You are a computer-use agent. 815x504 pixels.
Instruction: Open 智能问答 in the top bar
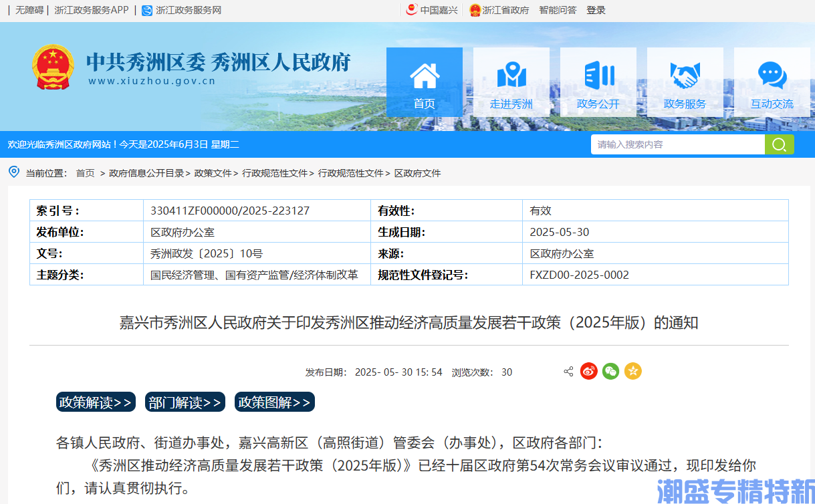pos(558,10)
